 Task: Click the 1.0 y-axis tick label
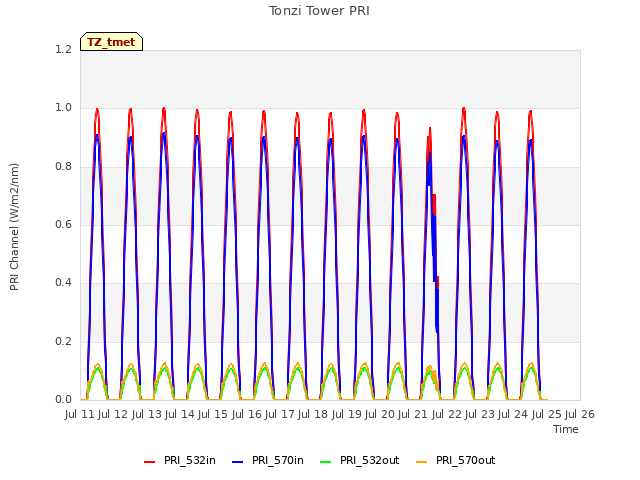pyautogui.click(x=63, y=108)
